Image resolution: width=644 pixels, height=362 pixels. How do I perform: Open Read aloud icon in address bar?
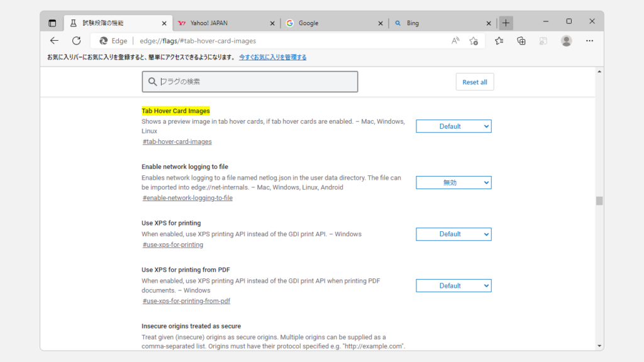tap(455, 41)
